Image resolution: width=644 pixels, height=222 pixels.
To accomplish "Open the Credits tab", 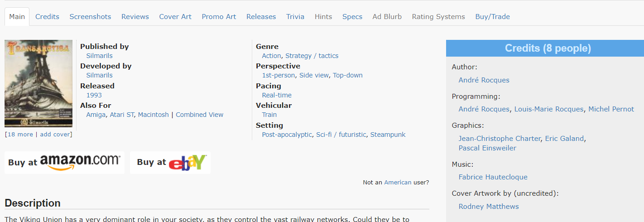I will (47, 17).
